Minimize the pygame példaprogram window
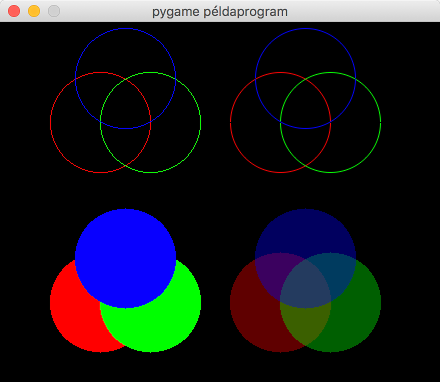 click(34, 11)
